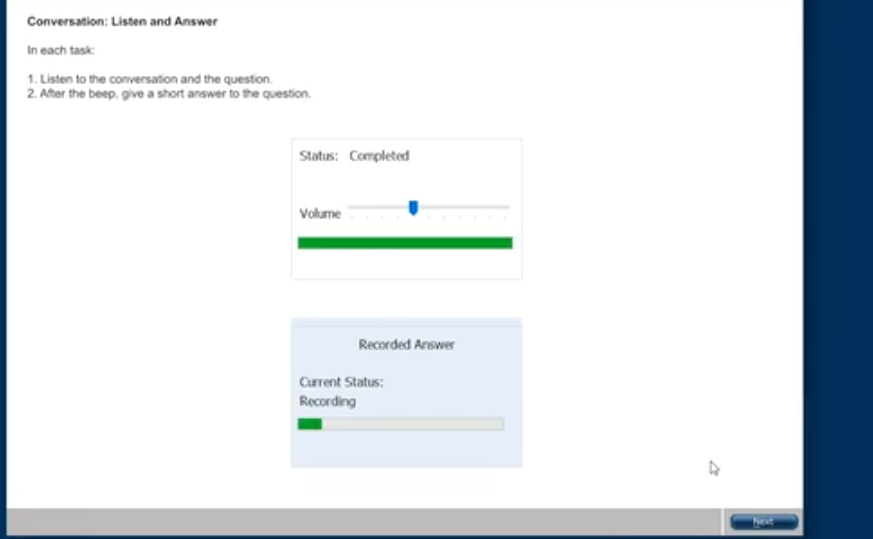The width and height of the screenshot is (873, 539).
Task: Click empty space below the green audio bar
Action: tap(406, 265)
